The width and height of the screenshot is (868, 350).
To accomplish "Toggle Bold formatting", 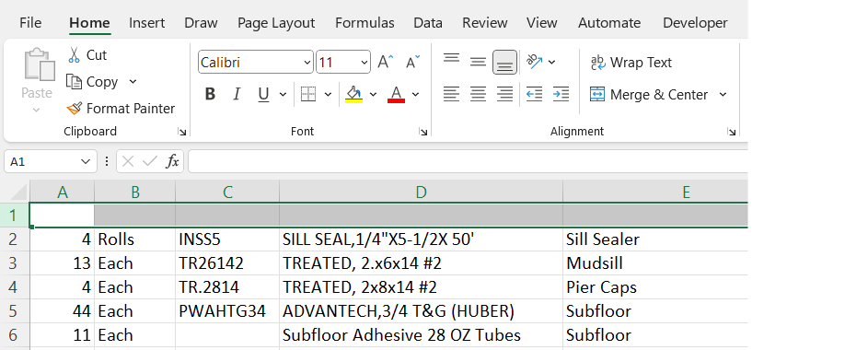I will pos(210,95).
